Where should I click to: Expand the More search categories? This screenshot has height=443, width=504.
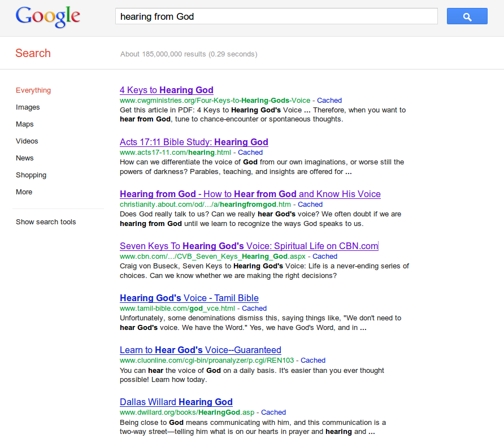coord(24,192)
